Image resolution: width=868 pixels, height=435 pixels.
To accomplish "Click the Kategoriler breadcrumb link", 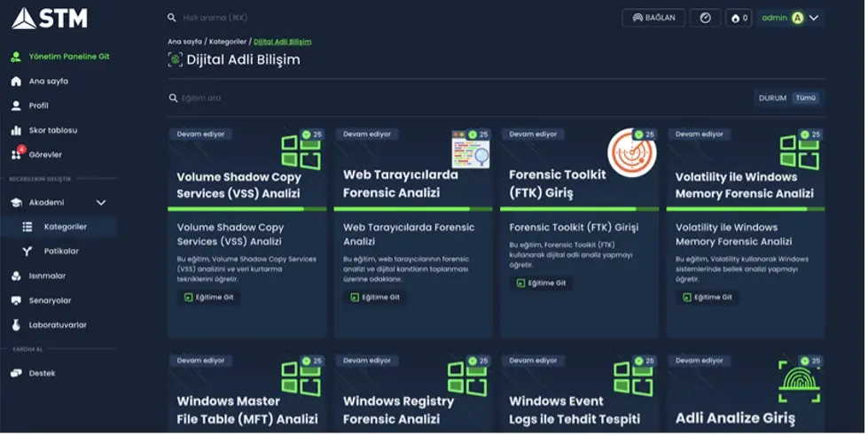I will click(x=229, y=42).
